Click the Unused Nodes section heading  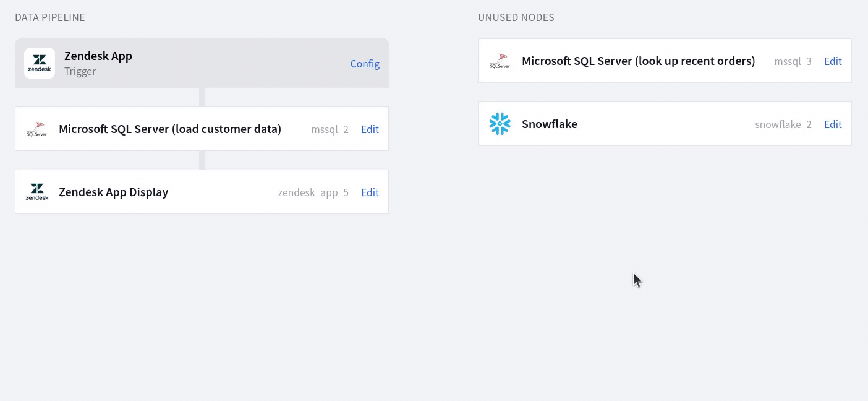pyautogui.click(x=516, y=17)
